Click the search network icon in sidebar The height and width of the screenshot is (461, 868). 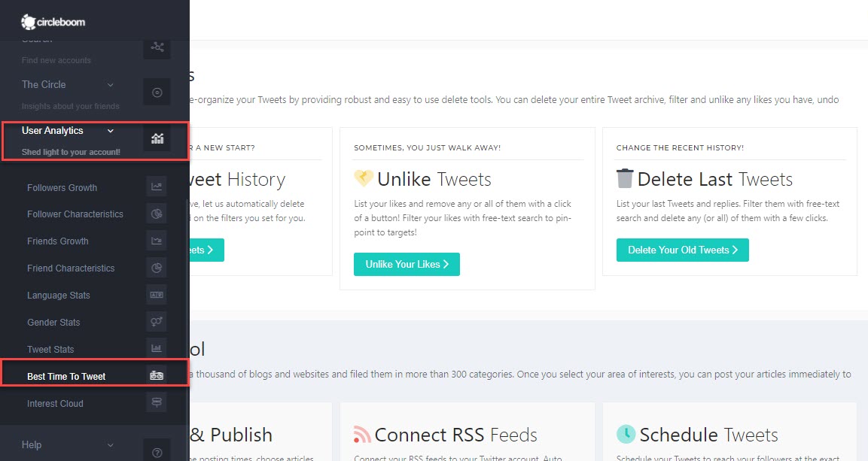click(x=157, y=47)
